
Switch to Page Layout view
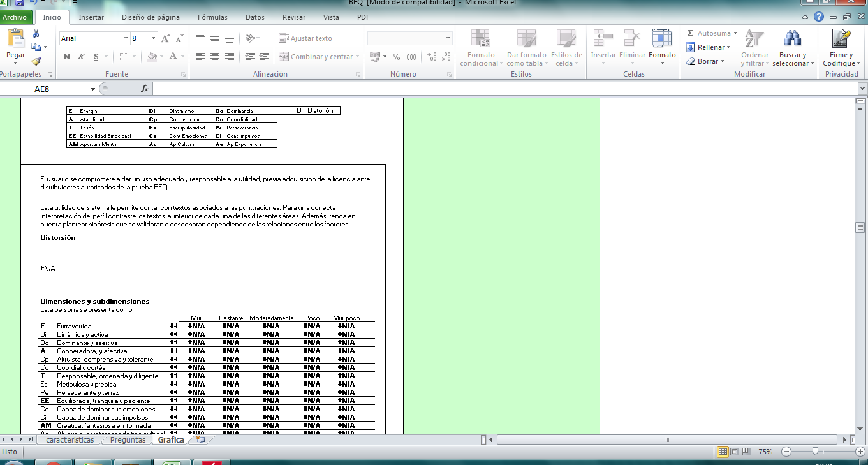(x=735, y=452)
